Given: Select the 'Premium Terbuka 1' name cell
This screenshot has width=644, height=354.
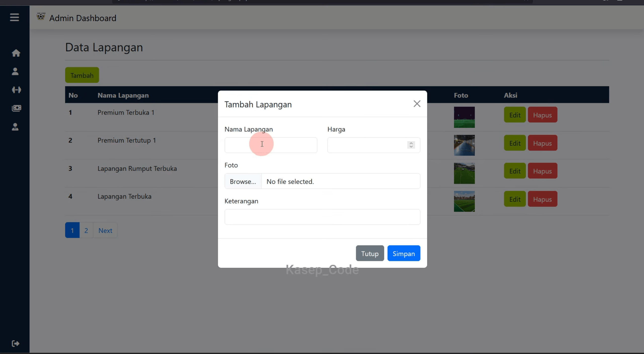Looking at the screenshot, I should point(126,112).
